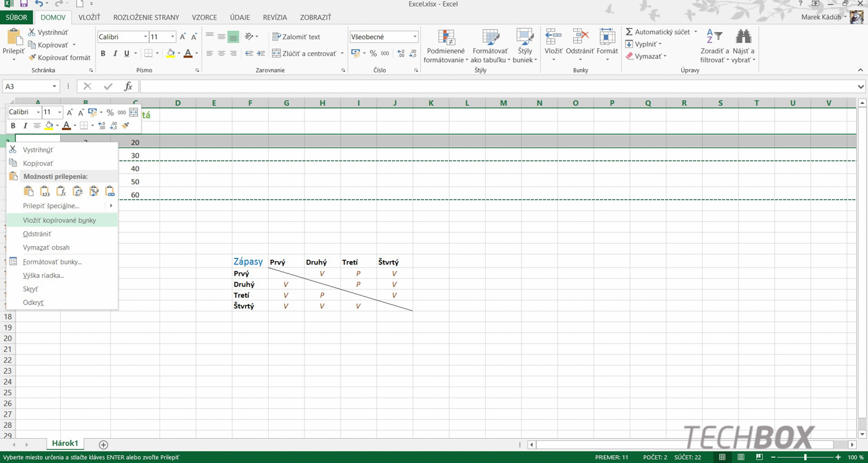Expand the formula bar with chevron
Viewport: 868px width, 463px height.
pos(860,86)
